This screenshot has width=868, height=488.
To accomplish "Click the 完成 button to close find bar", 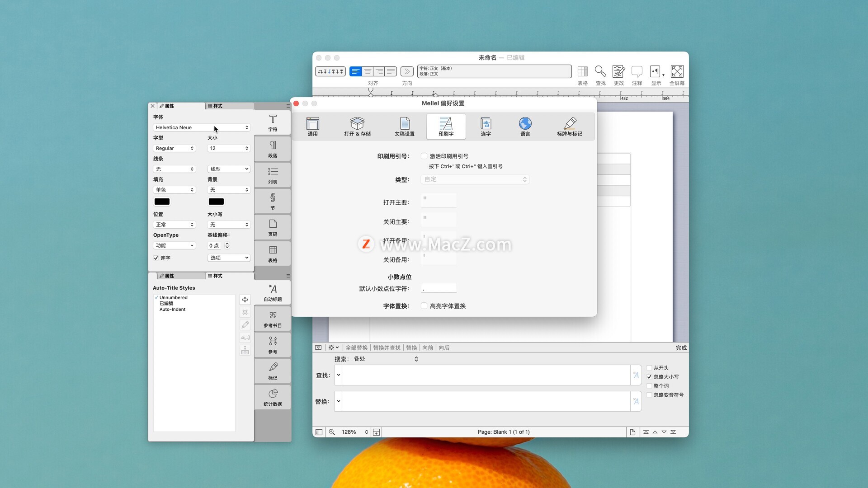I will click(x=681, y=347).
